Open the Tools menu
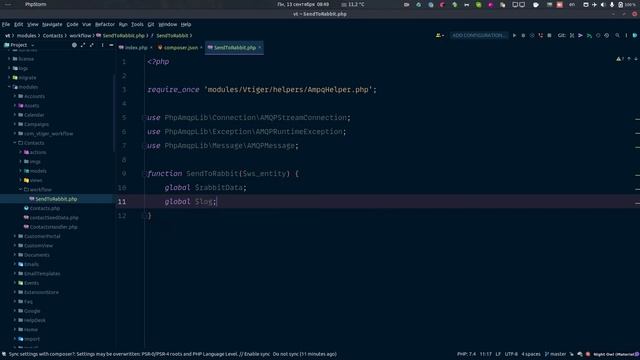Image resolution: width=640 pixels, height=360 pixels. tap(137, 24)
